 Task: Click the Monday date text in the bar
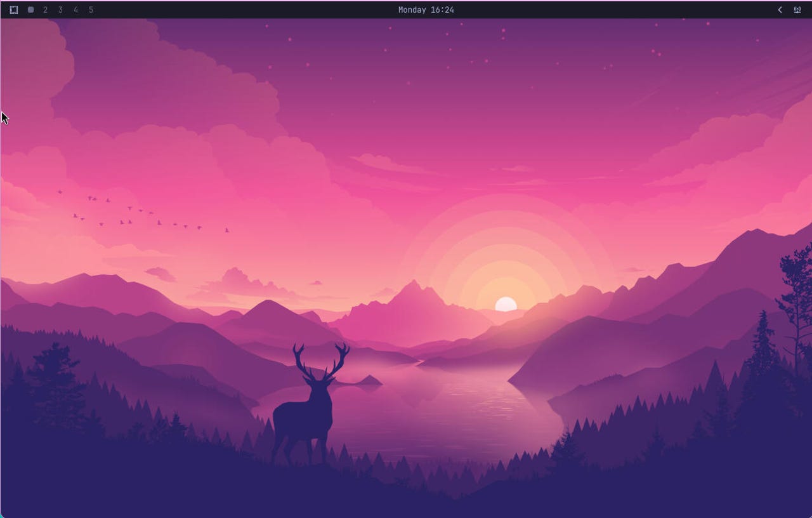[412, 10]
